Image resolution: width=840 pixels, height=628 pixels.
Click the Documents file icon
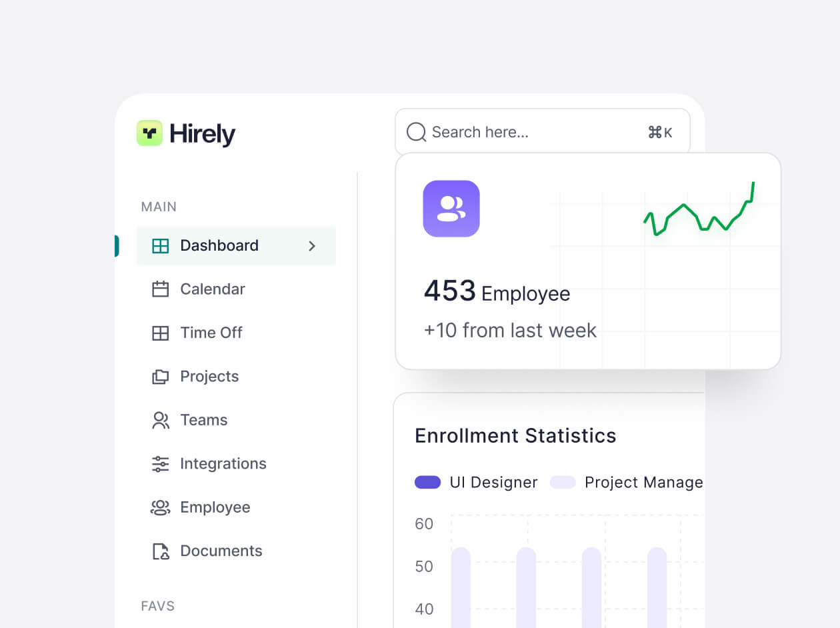tap(160, 551)
